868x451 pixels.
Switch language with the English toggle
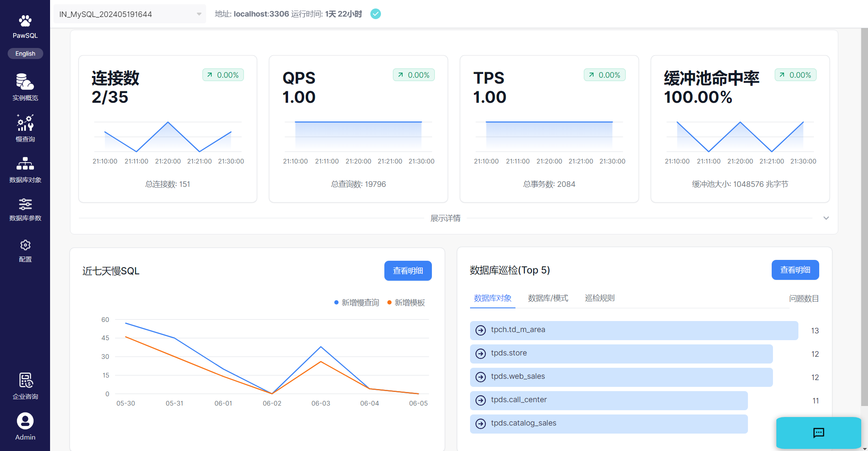click(25, 54)
